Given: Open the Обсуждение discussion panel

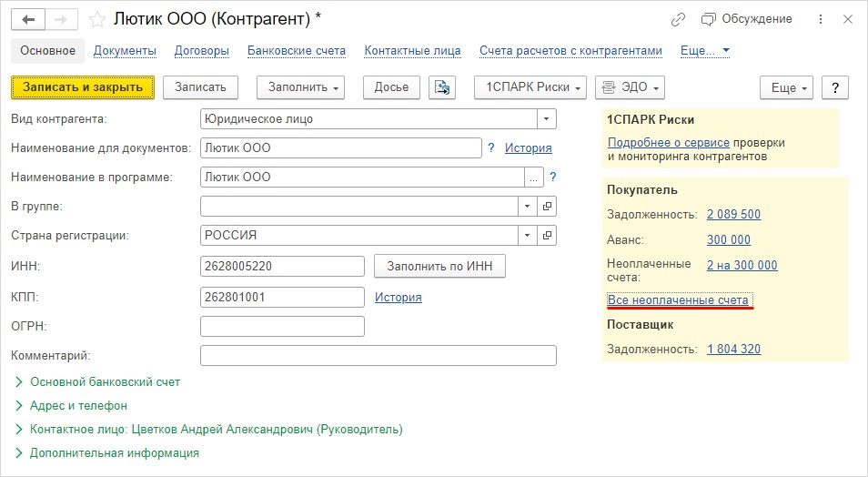Looking at the screenshot, I should pyautogui.click(x=746, y=19).
